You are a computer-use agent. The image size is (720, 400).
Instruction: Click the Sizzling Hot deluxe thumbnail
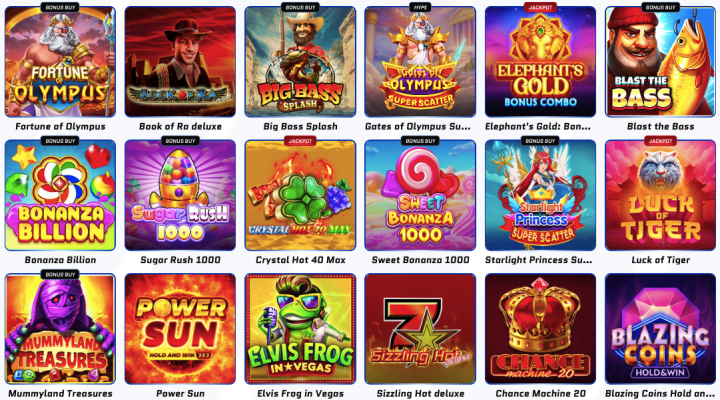click(420, 329)
